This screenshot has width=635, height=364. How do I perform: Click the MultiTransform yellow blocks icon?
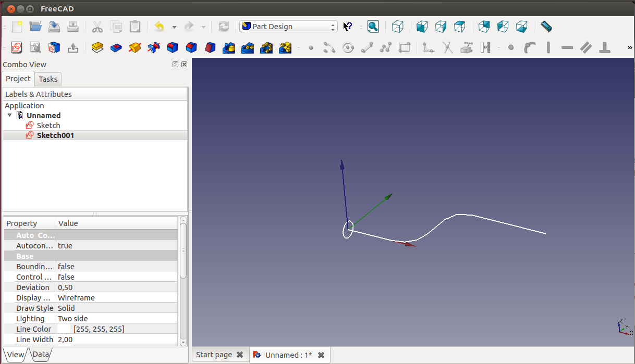tap(285, 48)
